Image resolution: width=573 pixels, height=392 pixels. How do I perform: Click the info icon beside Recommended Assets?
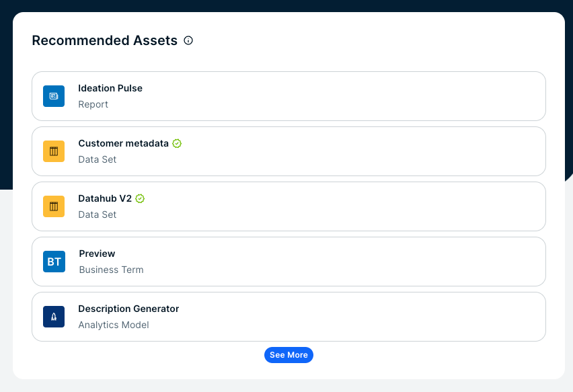click(188, 40)
